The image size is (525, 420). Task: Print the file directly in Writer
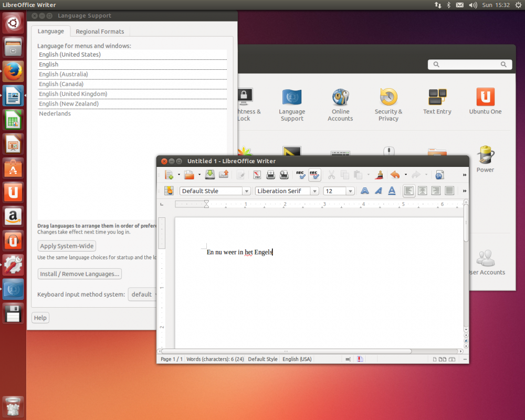tap(270, 175)
